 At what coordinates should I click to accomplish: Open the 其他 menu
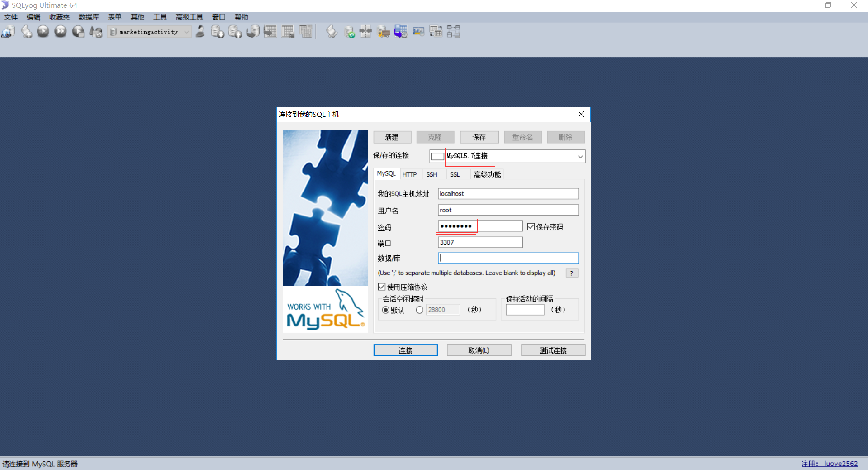138,17
